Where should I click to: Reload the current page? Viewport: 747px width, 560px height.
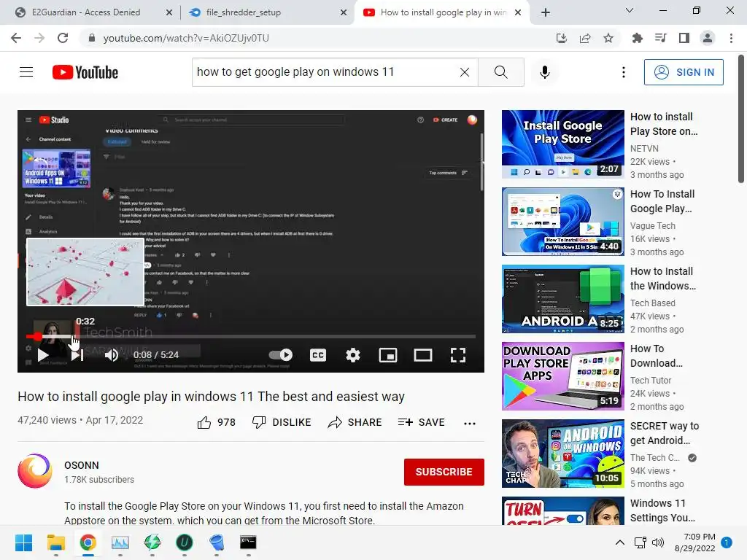pos(63,38)
